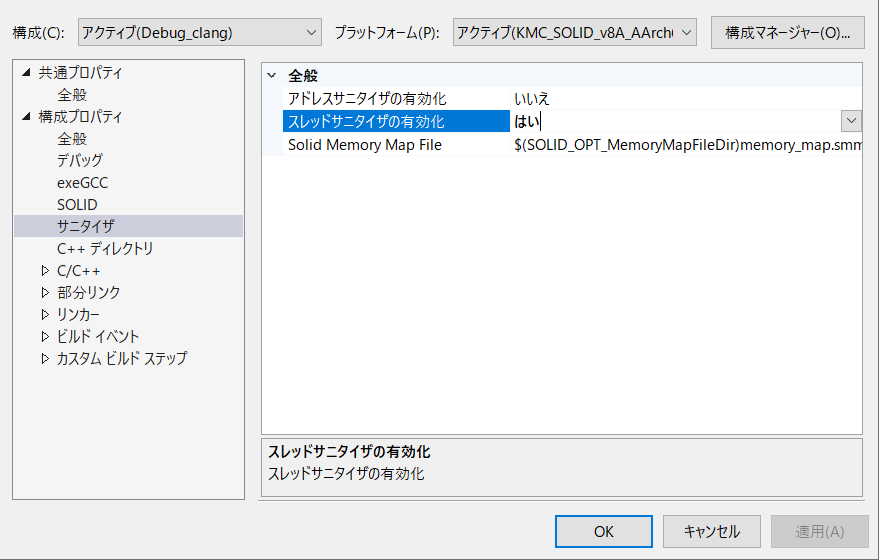Expand the カスタム ビルド ステップ node arrow
Image resolution: width=879 pixels, height=560 pixels.
coord(45,359)
